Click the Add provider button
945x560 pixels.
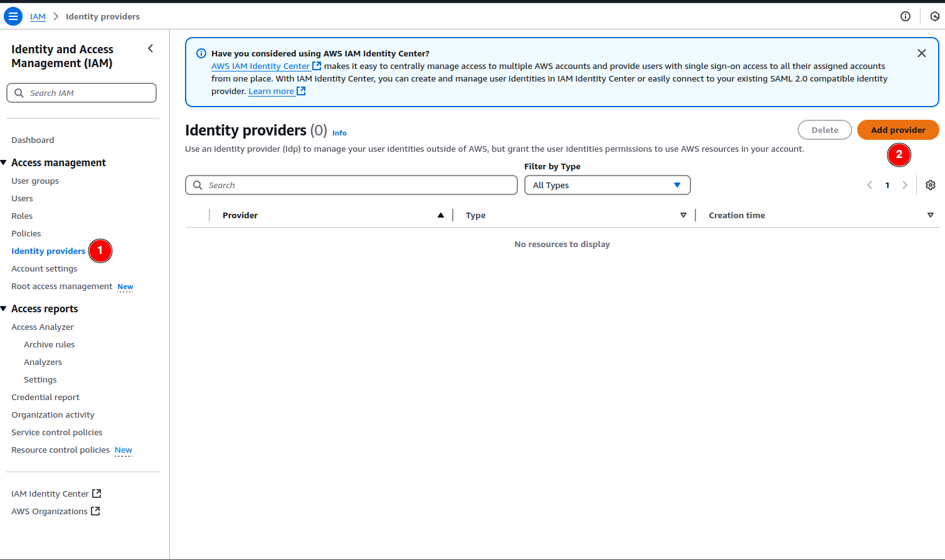click(x=898, y=130)
